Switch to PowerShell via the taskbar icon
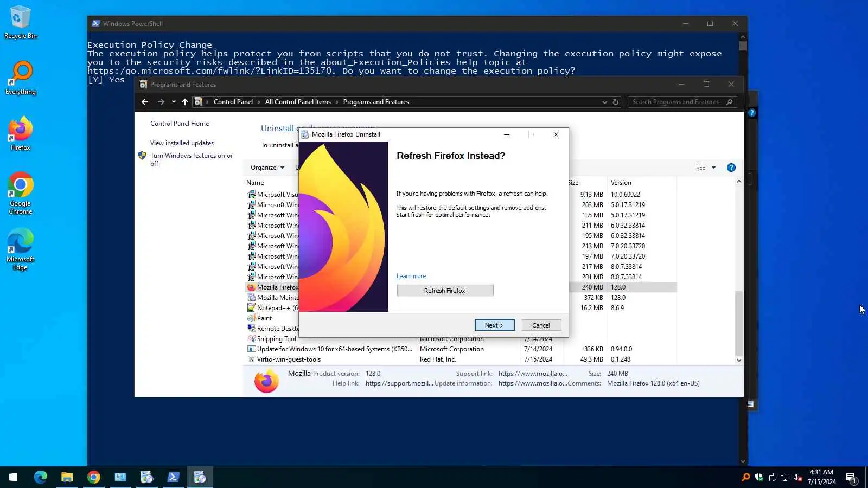The height and width of the screenshot is (488, 868). [174, 477]
